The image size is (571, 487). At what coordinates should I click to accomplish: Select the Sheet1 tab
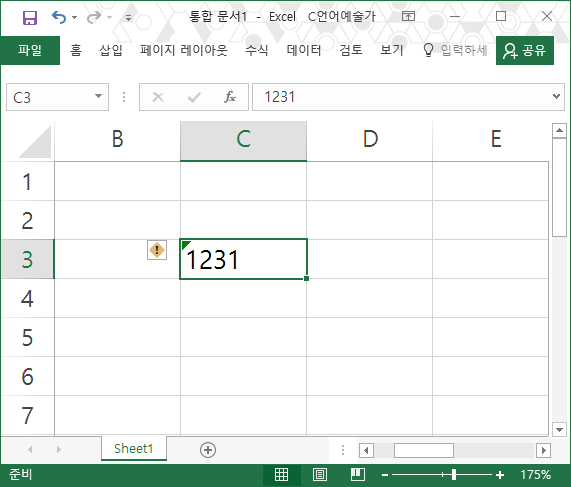[134, 448]
